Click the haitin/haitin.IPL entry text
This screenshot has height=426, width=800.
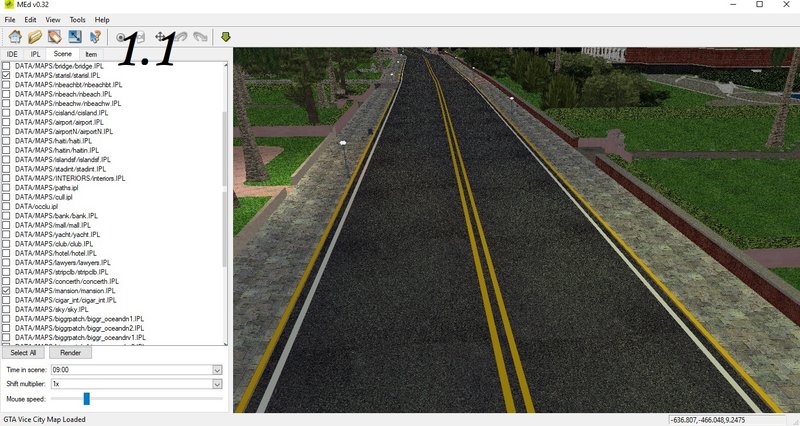tap(57, 150)
